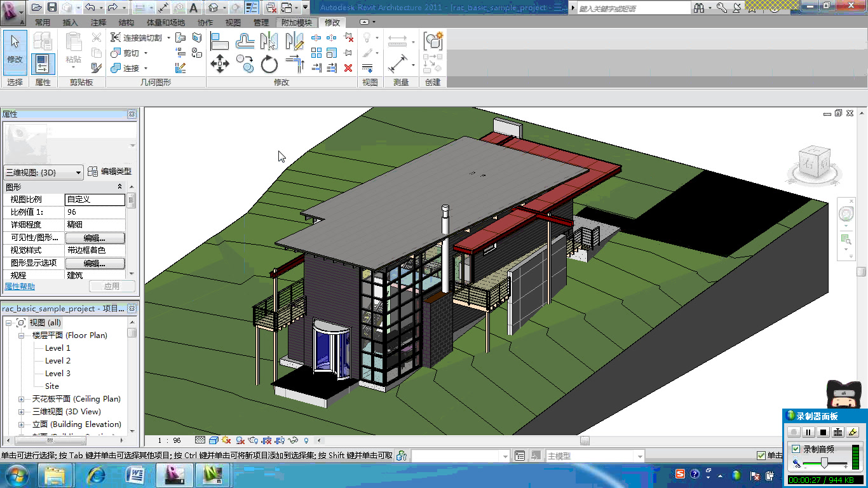Image resolution: width=868 pixels, height=488 pixels.
Task: Open the Properties palette ribbon button
Action: [43, 64]
